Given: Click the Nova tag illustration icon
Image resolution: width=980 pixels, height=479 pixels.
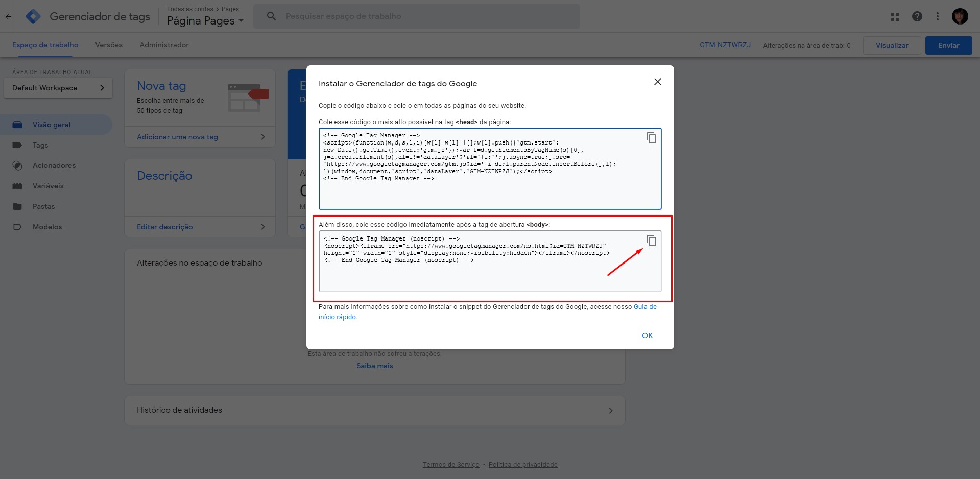Looking at the screenshot, I should point(248,98).
